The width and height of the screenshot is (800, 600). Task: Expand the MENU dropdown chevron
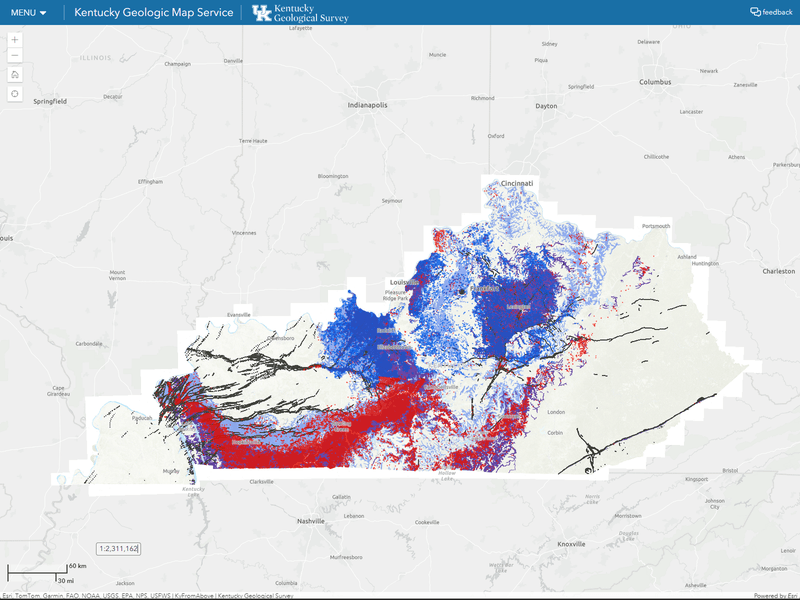click(x=43, y=12)
